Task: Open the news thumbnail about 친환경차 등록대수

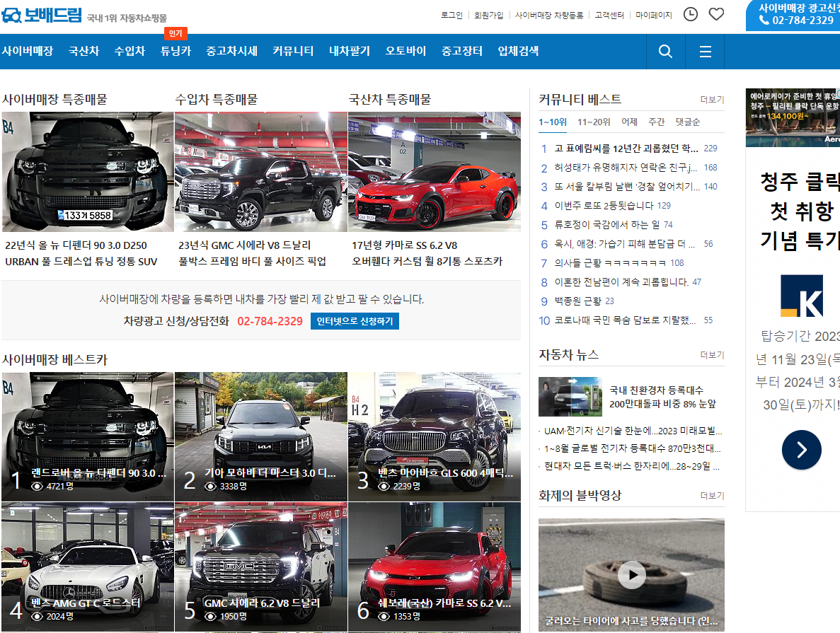Action: [570, 396]
